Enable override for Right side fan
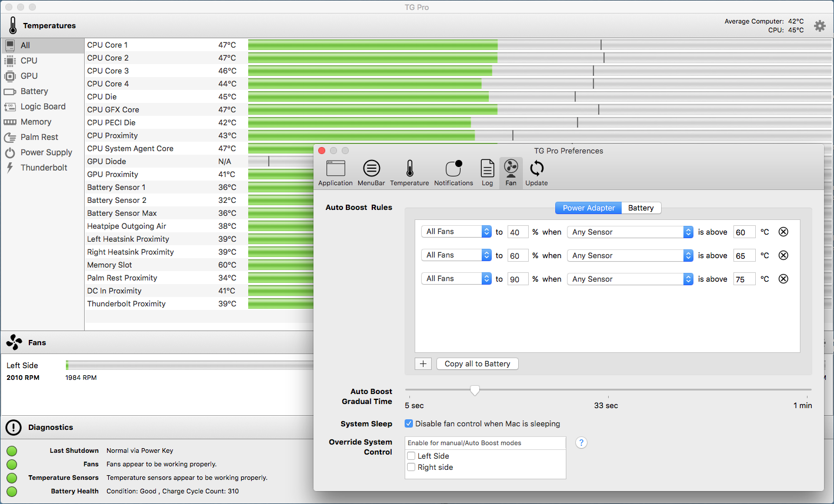This screenshot has width=834, height=504. tap(412, 467)
